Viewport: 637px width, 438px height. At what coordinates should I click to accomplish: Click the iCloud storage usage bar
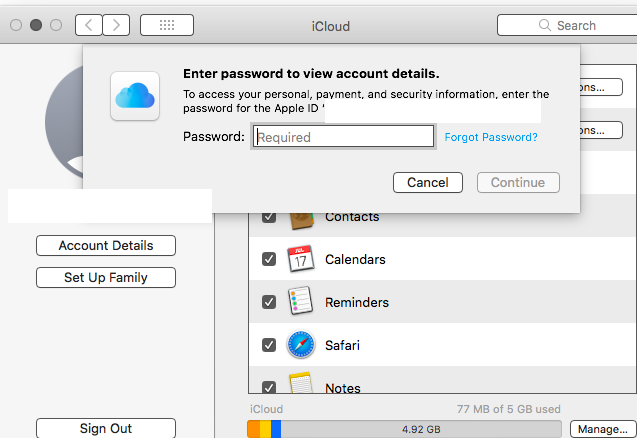[x=404, y=429]
